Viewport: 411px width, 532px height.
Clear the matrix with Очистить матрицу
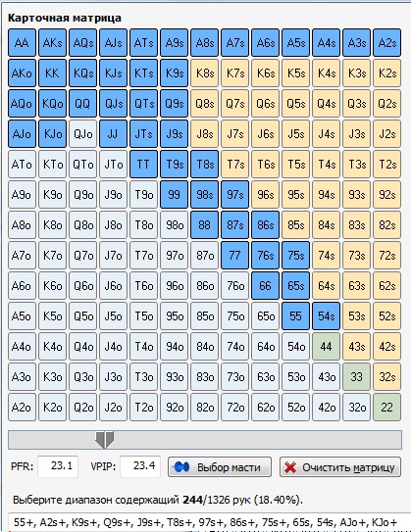click(x=340, y=467)
